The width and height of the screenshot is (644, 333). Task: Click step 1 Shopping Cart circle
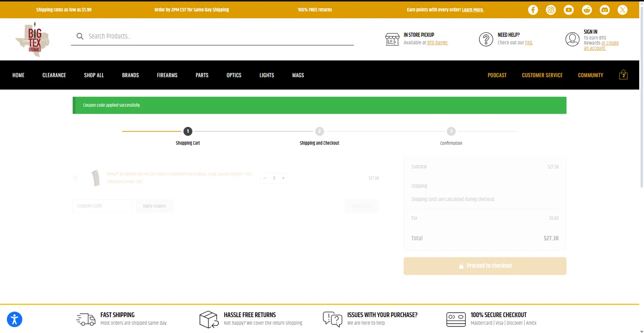(x=188, y=131)
